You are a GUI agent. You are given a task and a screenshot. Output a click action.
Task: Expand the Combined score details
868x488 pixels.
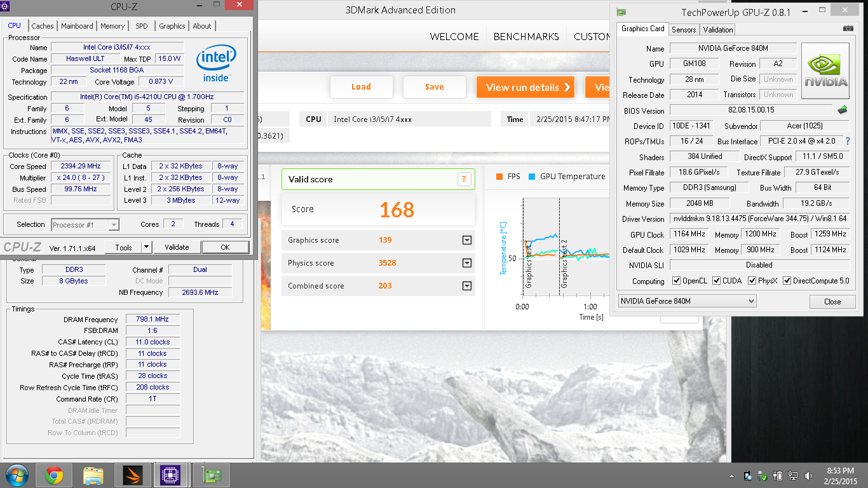467,286
